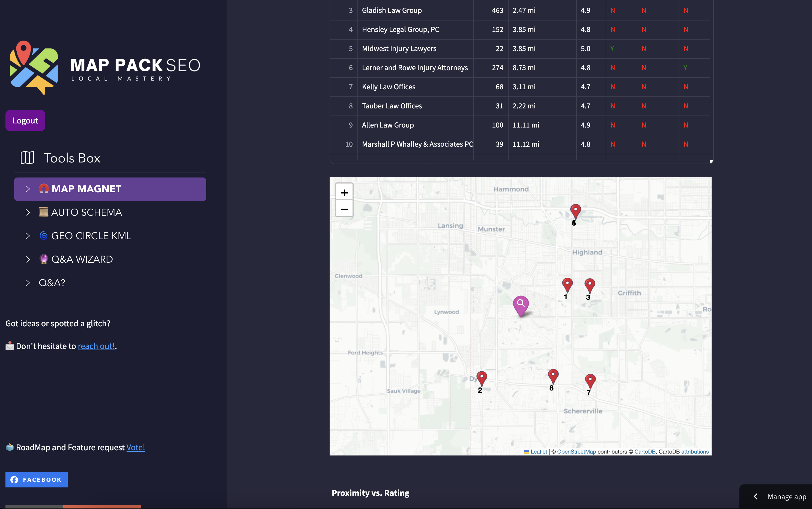Click the green Y in Midwest Injury row
This screenshot has height=509, width=812.
(612, 49)
